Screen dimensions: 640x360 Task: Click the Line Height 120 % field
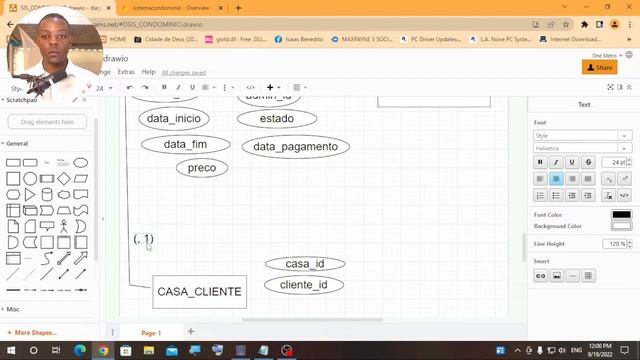tap(614, 244)
